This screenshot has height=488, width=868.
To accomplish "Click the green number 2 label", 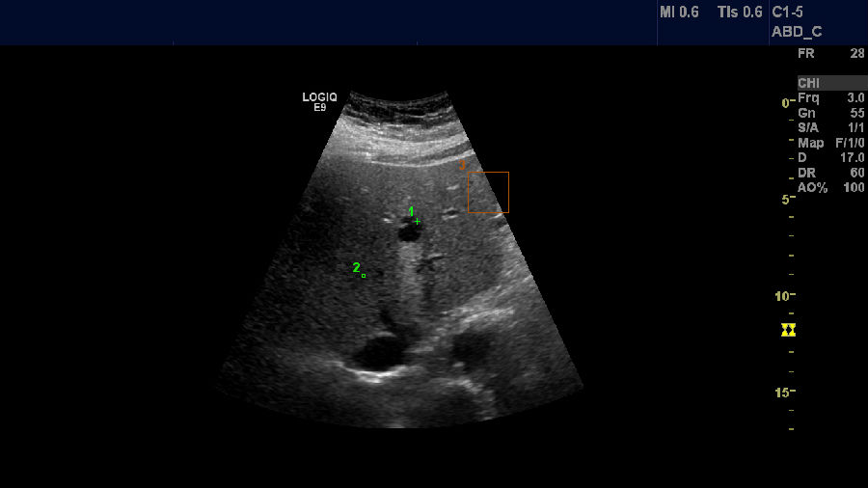I will [355, 267].
